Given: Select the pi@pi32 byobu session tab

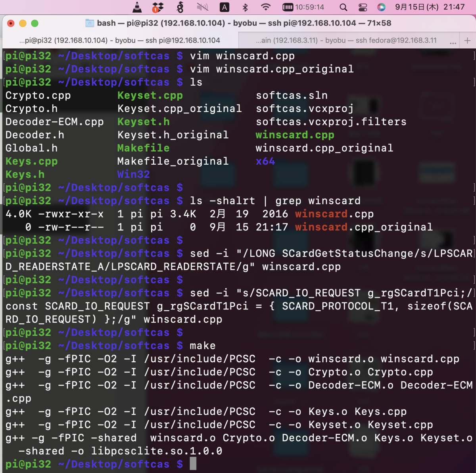Looking at the screenshot, I should (x=119, y=40).
